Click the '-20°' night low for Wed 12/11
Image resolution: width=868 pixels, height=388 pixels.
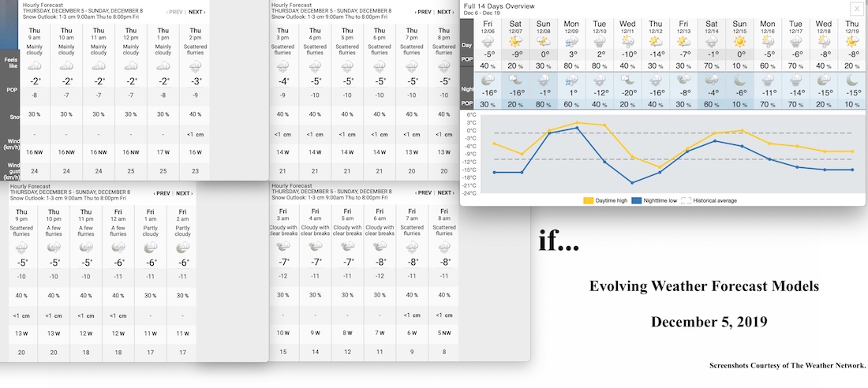pyautogui.click(x=627, y=92)
